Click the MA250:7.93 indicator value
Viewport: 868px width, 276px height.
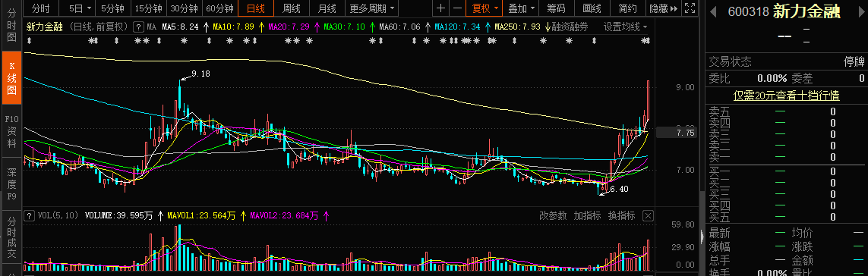coord(518,27)
